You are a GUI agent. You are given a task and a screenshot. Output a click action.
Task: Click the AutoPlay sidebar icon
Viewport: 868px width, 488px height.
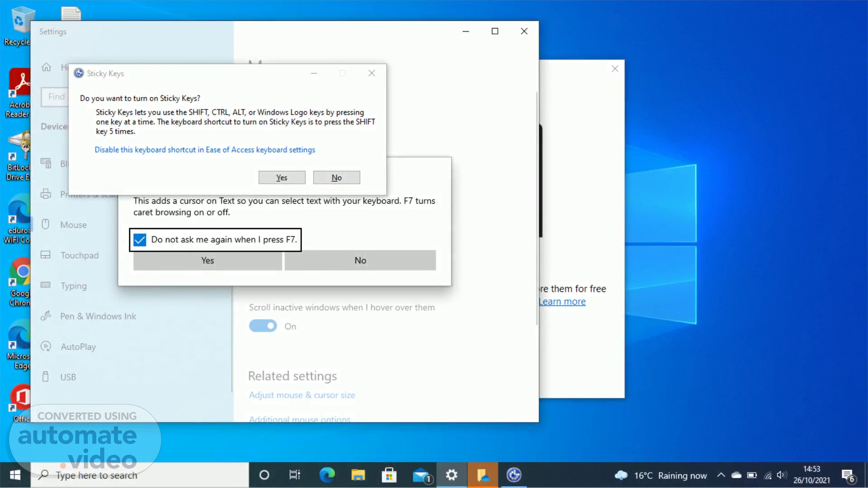[x=46, y=347]
